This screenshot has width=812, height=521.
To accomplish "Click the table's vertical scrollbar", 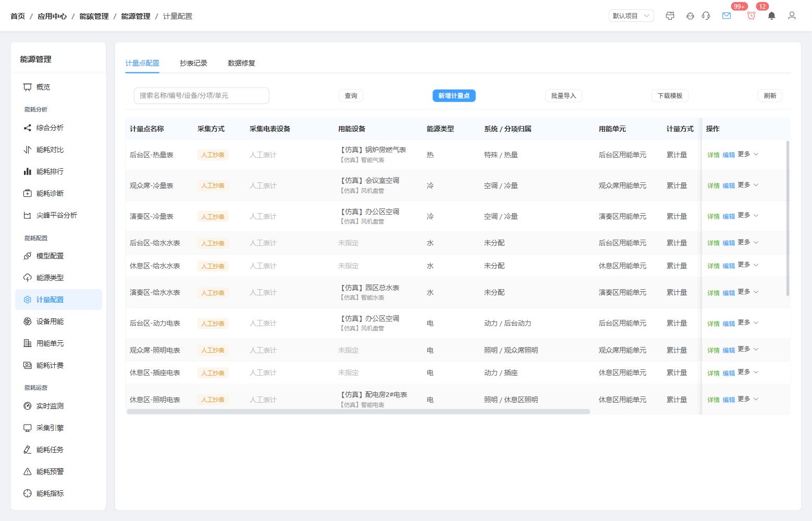I will tap(788, 218).
